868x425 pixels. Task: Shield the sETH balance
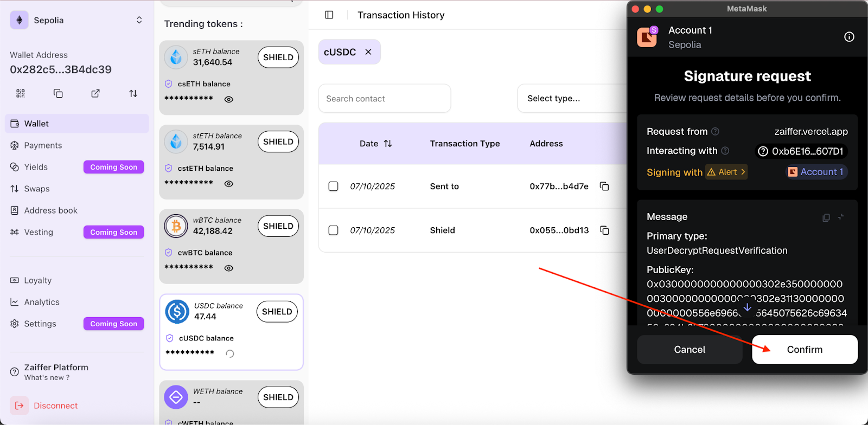click(x=278, y=57)
